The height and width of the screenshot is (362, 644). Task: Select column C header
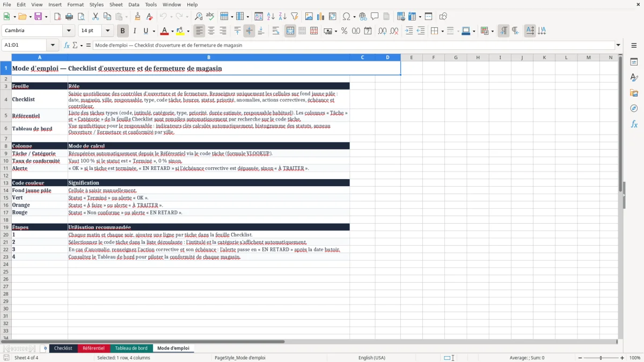362,57
